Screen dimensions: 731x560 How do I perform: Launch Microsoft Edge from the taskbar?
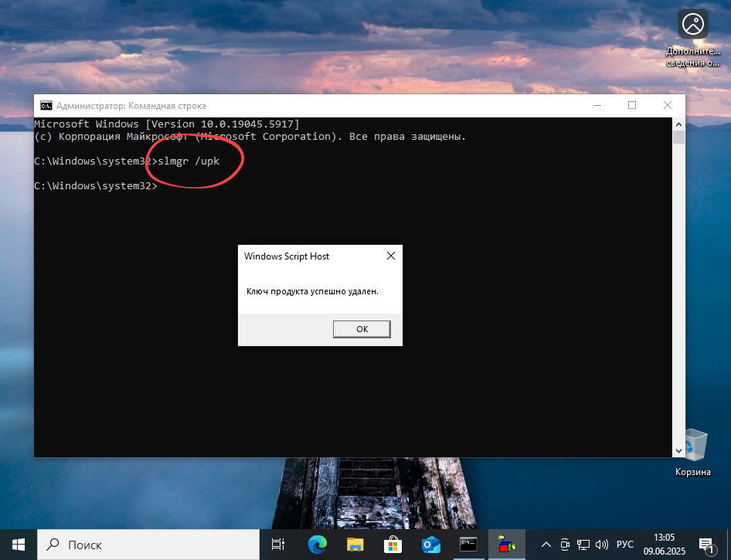pos(316,545)
